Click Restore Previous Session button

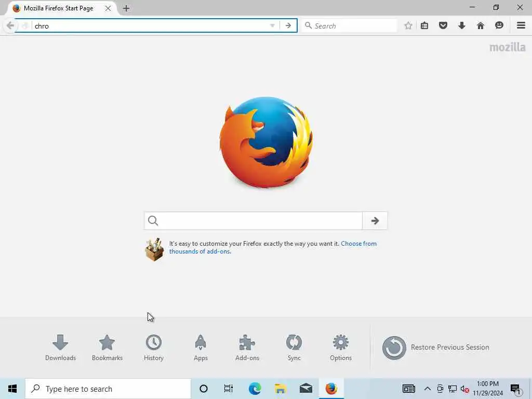tap(436, 348)
